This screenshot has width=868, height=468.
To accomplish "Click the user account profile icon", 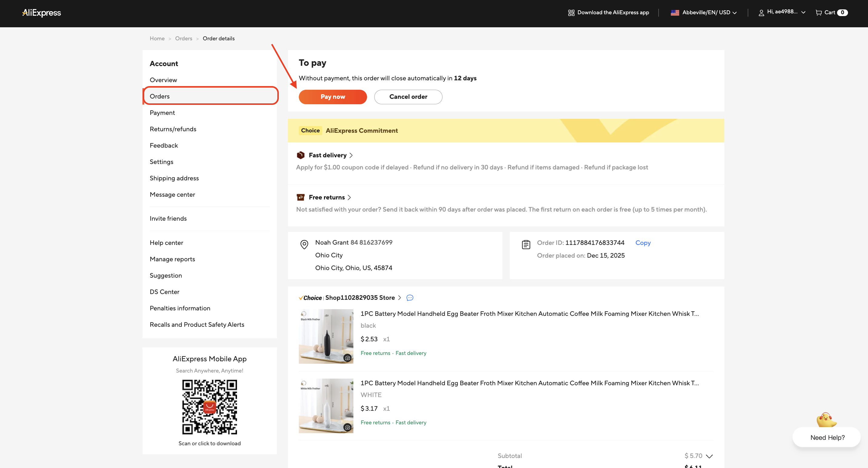I will tap(761, 13).
